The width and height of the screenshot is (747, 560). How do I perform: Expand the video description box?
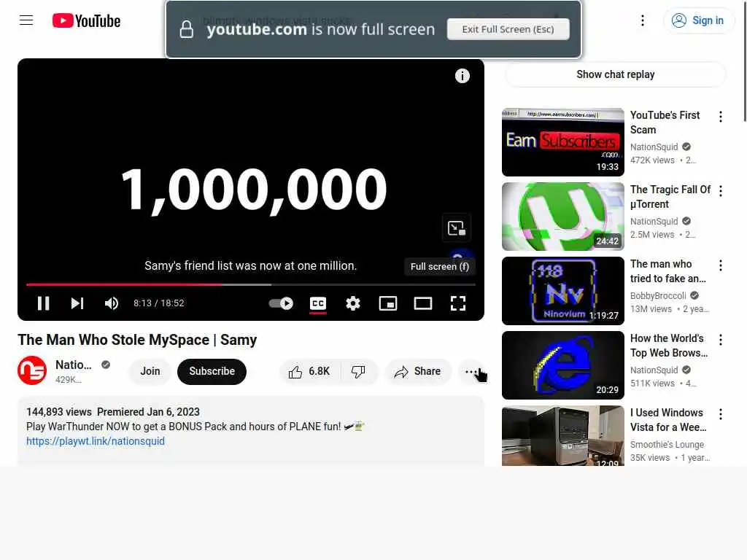[x=251, y=431]
